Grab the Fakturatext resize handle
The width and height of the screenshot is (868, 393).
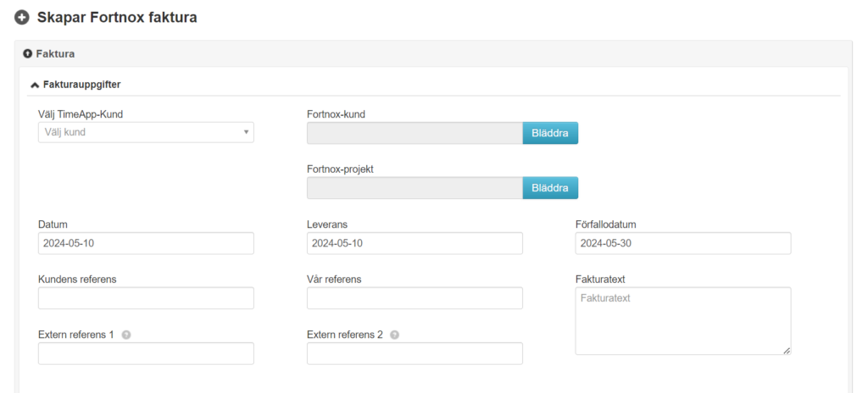click(787, 350)
